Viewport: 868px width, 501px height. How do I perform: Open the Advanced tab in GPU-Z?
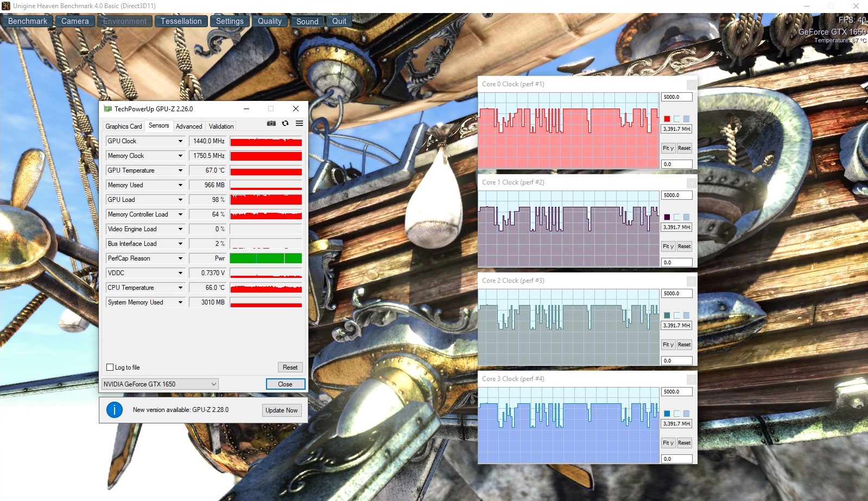coord(189,126)
